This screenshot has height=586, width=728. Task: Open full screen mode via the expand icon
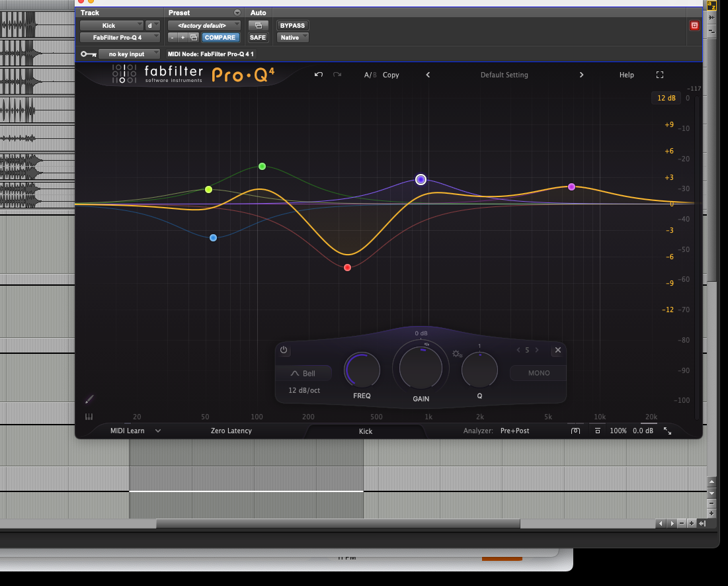tap(659, 75)
